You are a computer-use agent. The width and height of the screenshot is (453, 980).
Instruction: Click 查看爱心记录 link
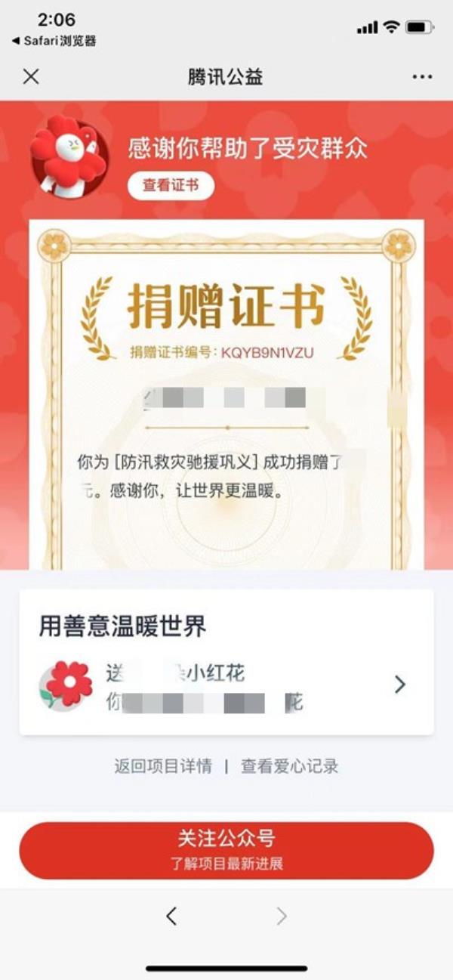pyautogui.click(x=290, y=766)
